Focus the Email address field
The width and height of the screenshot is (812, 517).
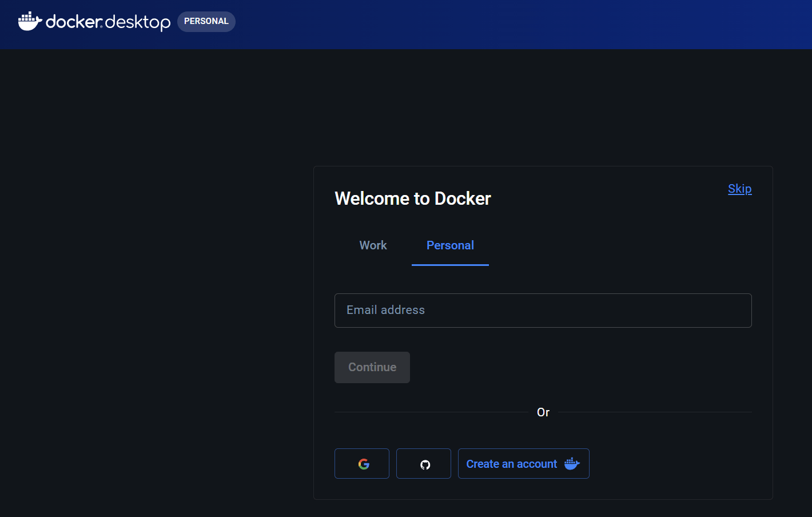point(543,311)
